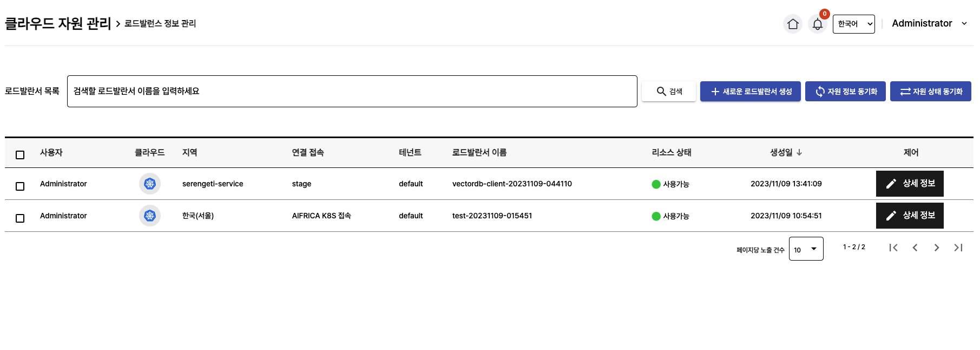Open the notifications bell
980x350 pixels.
817,24
